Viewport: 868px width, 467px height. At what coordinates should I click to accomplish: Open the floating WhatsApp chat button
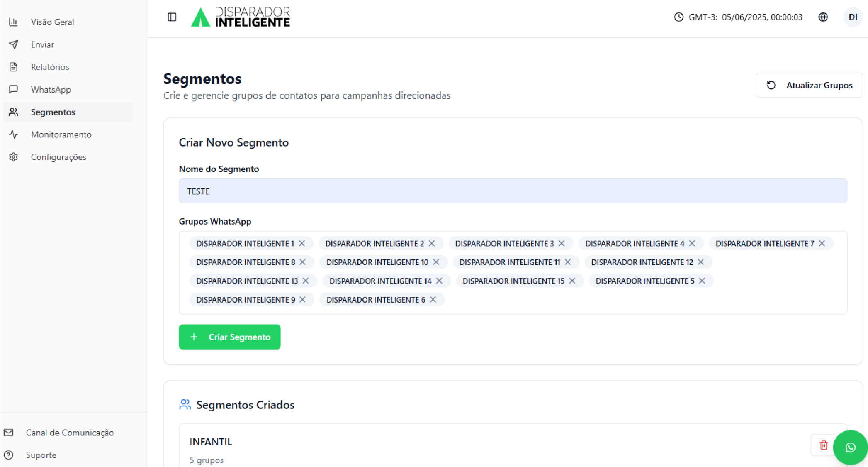pos(850,447)
